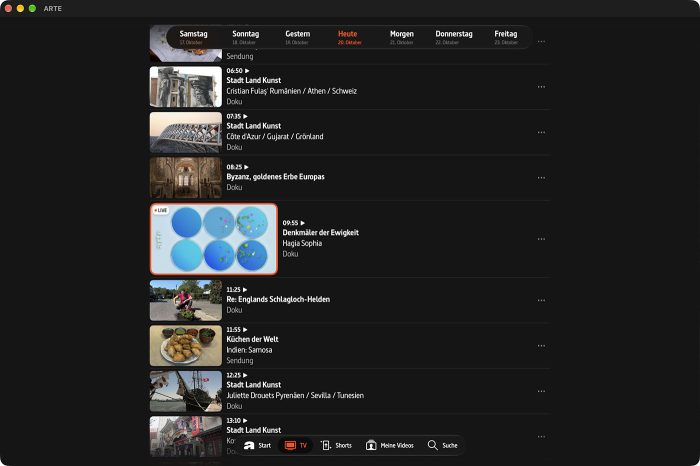Click the Indien: Samosa subtitle

(249, 350)
